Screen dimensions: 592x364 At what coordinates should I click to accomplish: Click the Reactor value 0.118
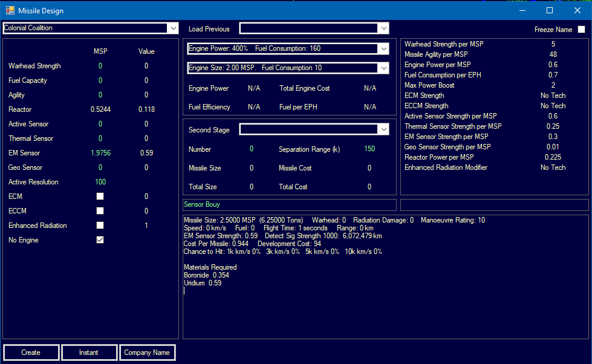point(146,109)
